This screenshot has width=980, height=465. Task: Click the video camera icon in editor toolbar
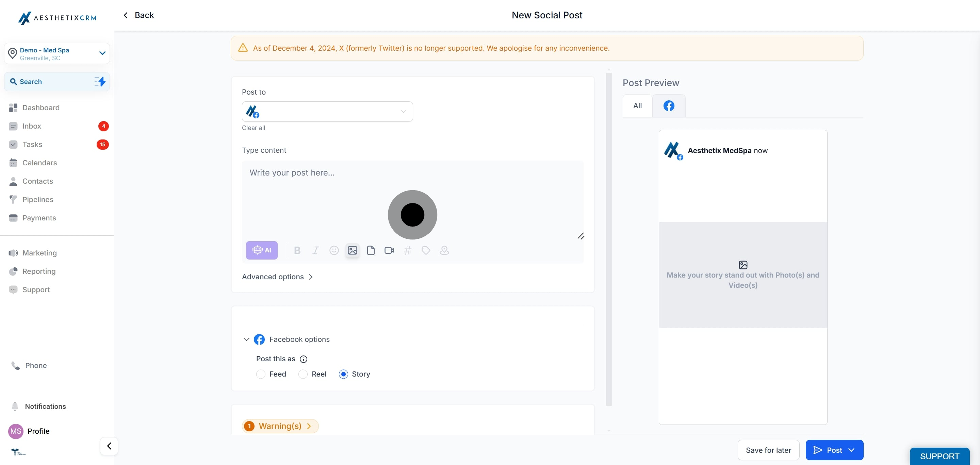[x=389, y=250]
